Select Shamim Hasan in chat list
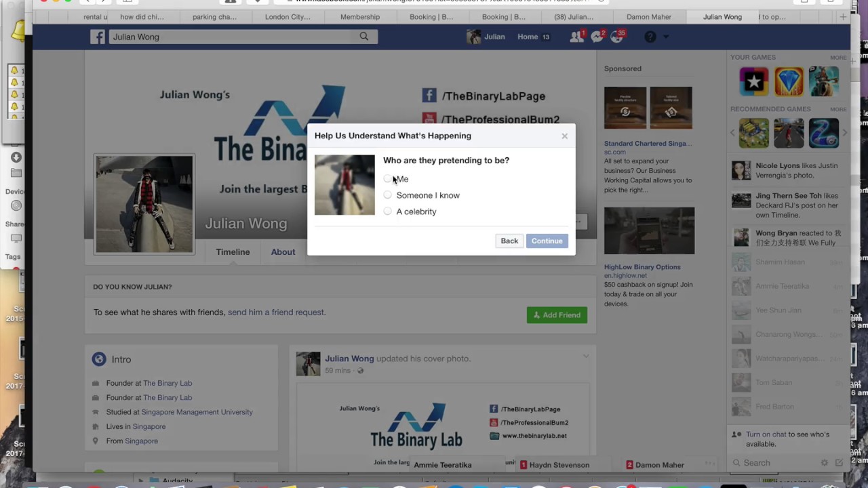The image size is (868, 488). tap(788, 262)
